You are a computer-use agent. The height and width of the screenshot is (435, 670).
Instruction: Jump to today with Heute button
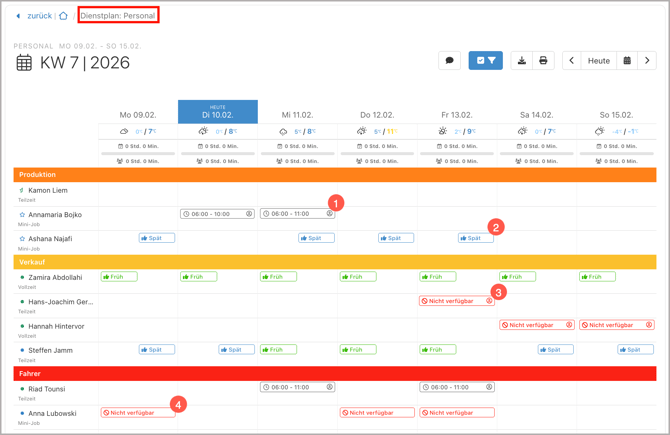[599, 61]
